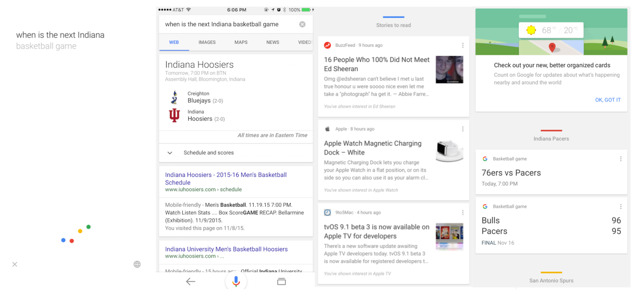The image size is (644, 304).
Task: Open options menu on Apple Watch story
Action: [x=462, y=129]
